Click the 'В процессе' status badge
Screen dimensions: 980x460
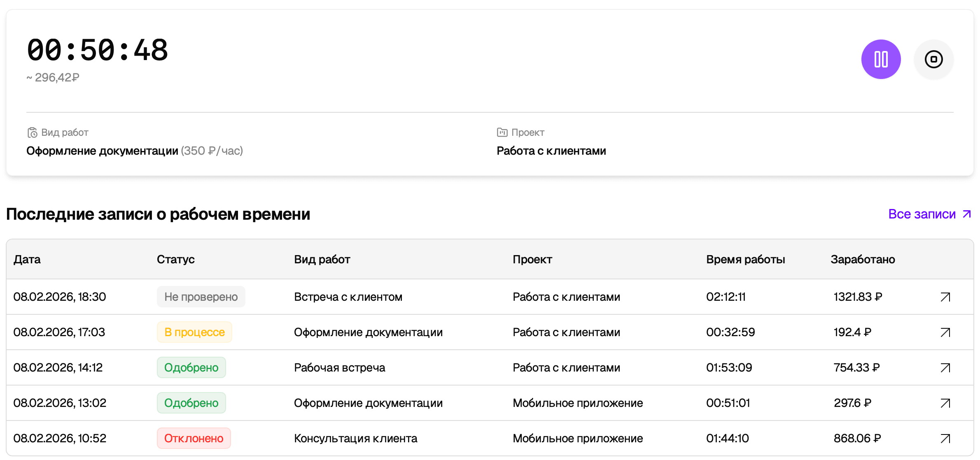[x=194, y=332]
